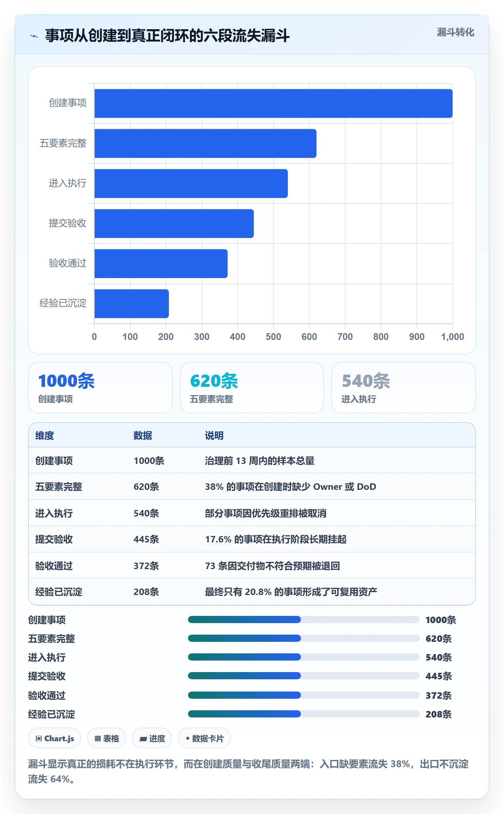Viewport: 504px width, 814px height.
Task: Select the 445条 value in the table
Action: click(x=146, y=539)
